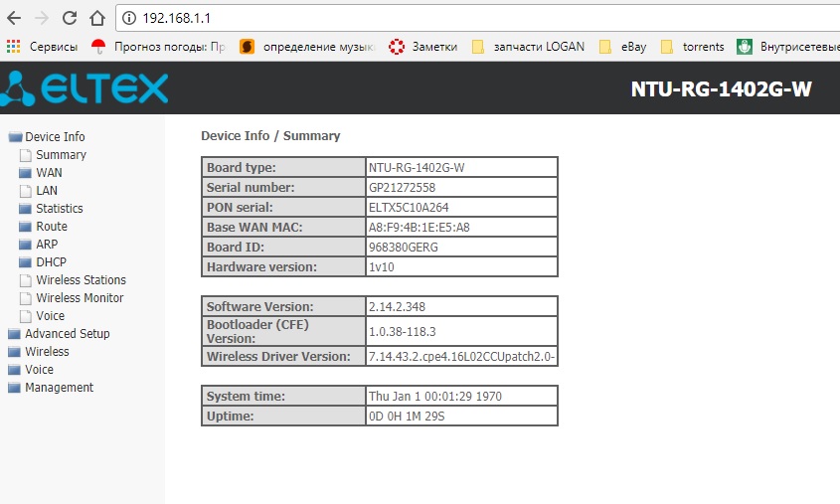Viewport: 840px width, 504px height.
Task: Click the Statistics folder icon
Action: pos(25,209)
